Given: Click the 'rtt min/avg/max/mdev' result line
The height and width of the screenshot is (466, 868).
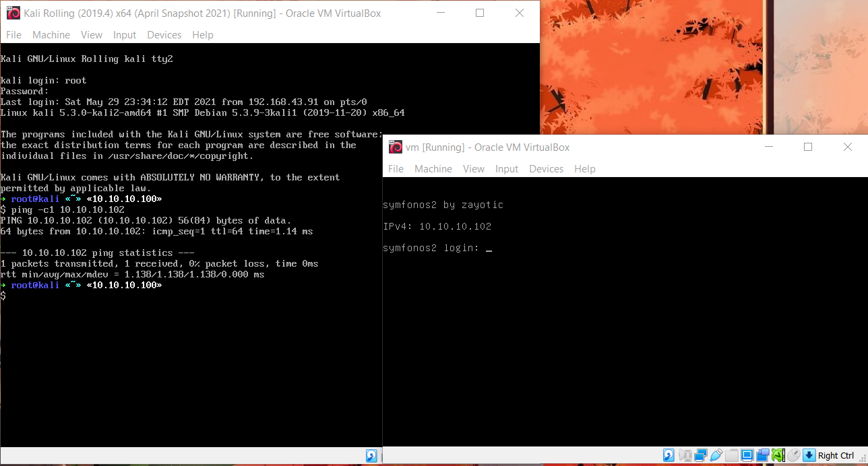Looking at the screenshot, I should [133, 274].
